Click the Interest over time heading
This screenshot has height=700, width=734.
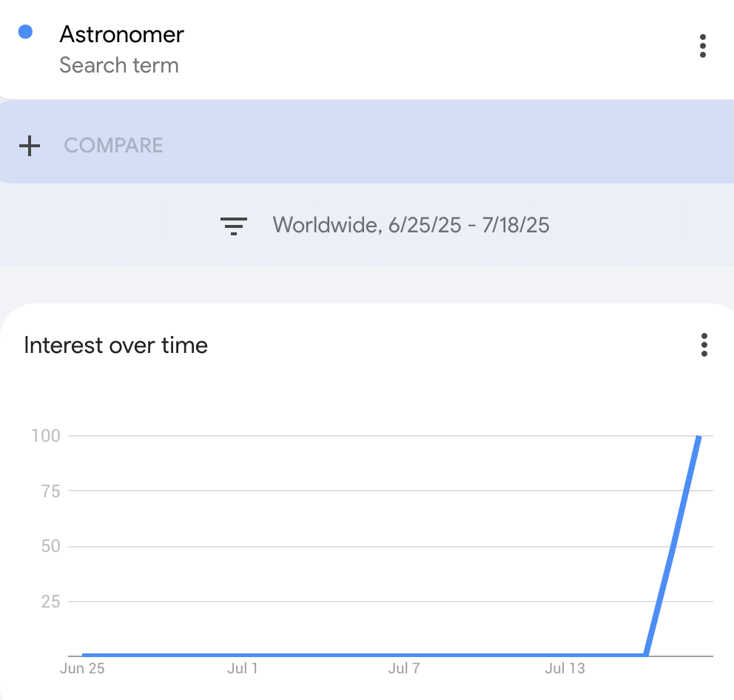[x=115, y=346]
